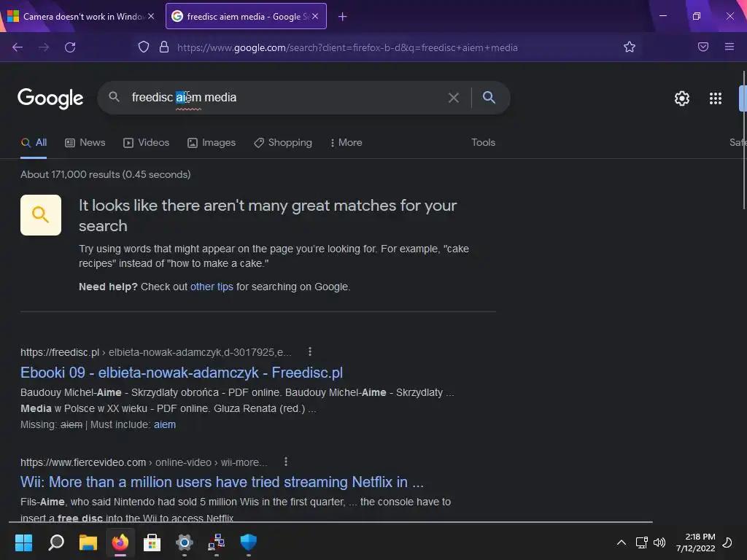This screenshot has width=747, height=560.
Task: Show hidden system tray icons
Action: pos(622,542)
